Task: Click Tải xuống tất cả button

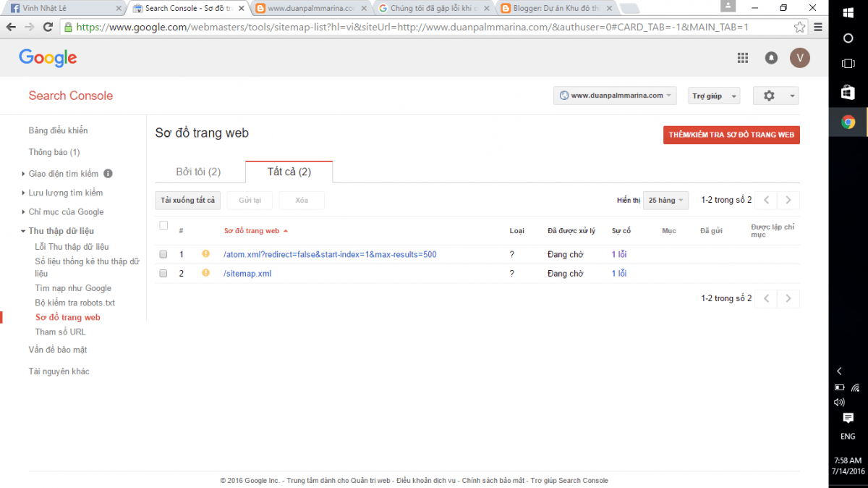Action: (x=188, y=200)
